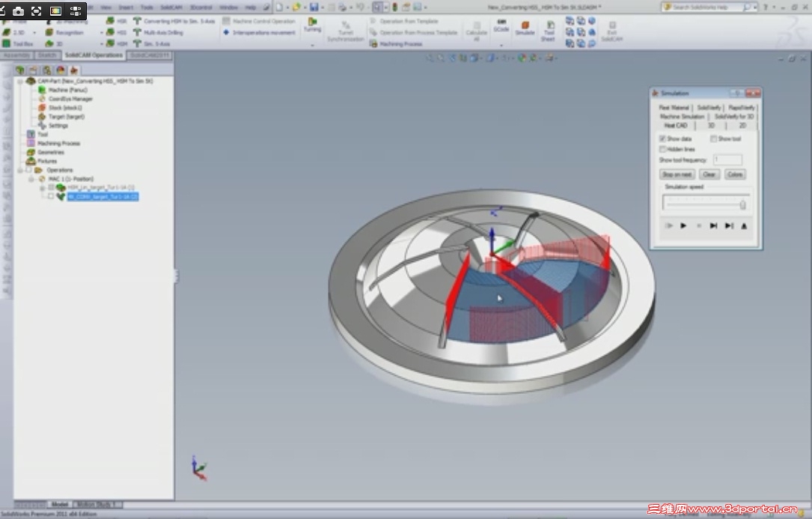Select Converting HSM to Sim. 5-Axis
The width and height of the screenshot is (812, 519).
(x=174, y=21)
